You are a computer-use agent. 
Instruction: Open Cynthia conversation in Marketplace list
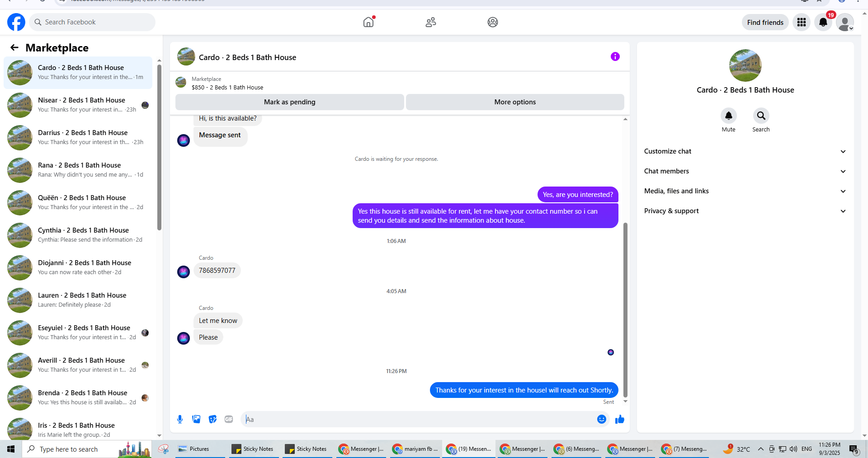pyautogui.click(x=78, y=235)
